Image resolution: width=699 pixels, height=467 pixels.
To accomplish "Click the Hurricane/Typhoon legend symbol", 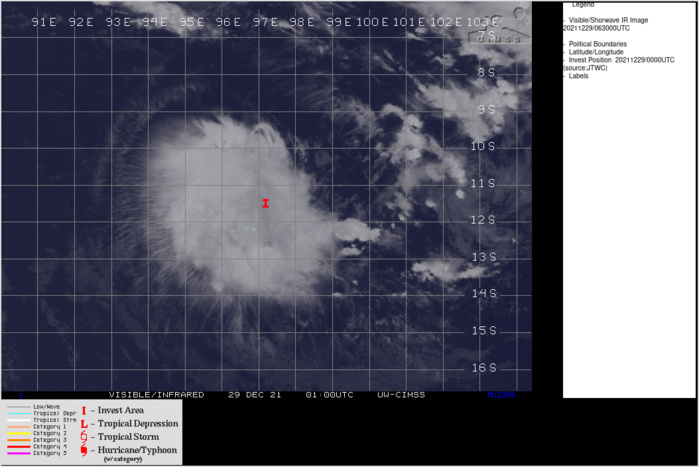I will [x=84, y=451].
